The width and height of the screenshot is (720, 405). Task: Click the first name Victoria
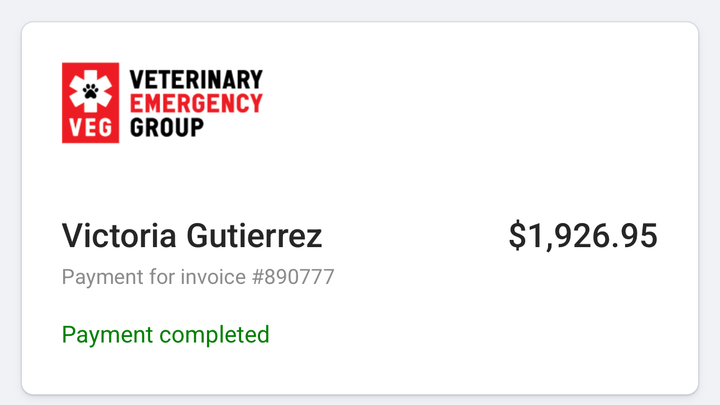[119, 236]
